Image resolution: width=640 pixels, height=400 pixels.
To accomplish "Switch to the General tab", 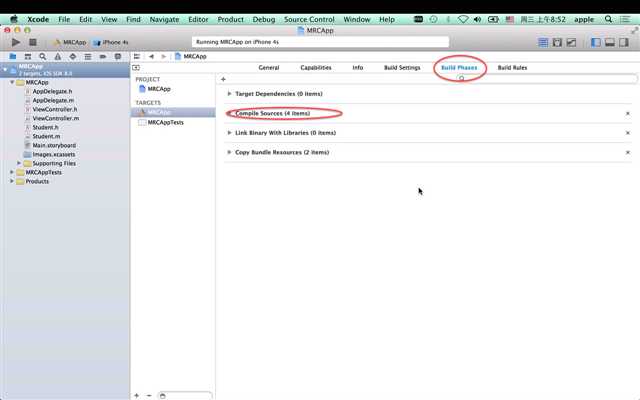I will pyautogui.click(x=269, y=68).
